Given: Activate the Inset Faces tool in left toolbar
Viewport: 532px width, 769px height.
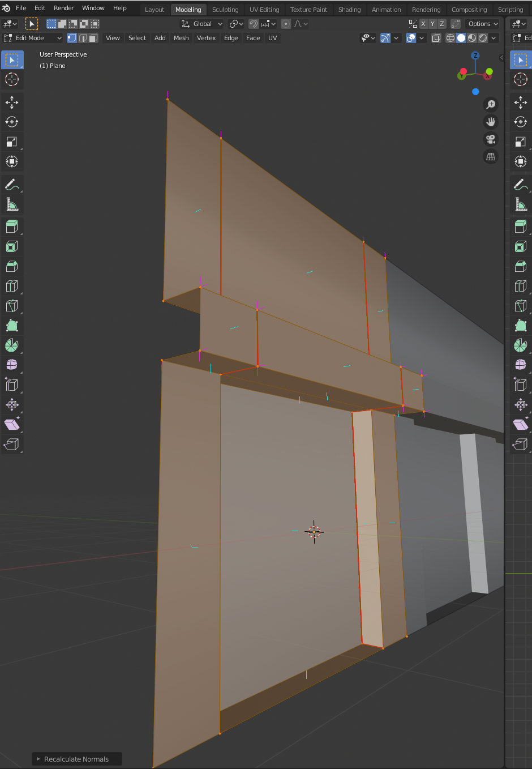Looking at the screenshot, I should [x=12, y=246].
